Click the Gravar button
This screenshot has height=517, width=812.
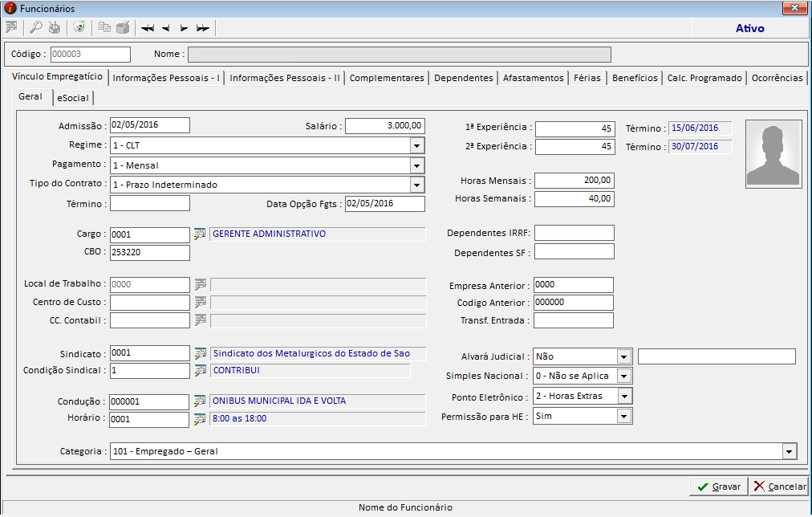point(719,487)
